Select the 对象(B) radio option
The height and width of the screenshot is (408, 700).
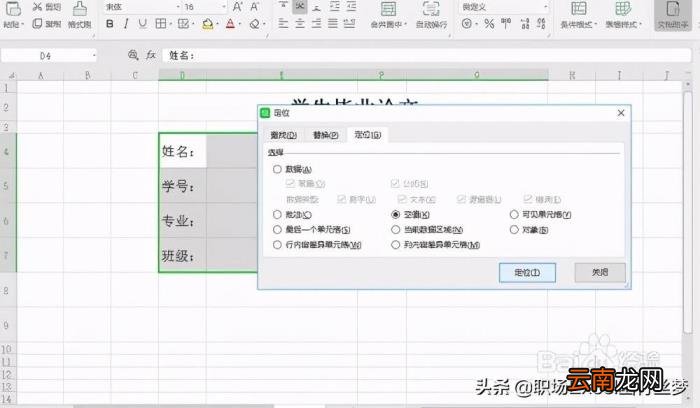coord(514,229)
